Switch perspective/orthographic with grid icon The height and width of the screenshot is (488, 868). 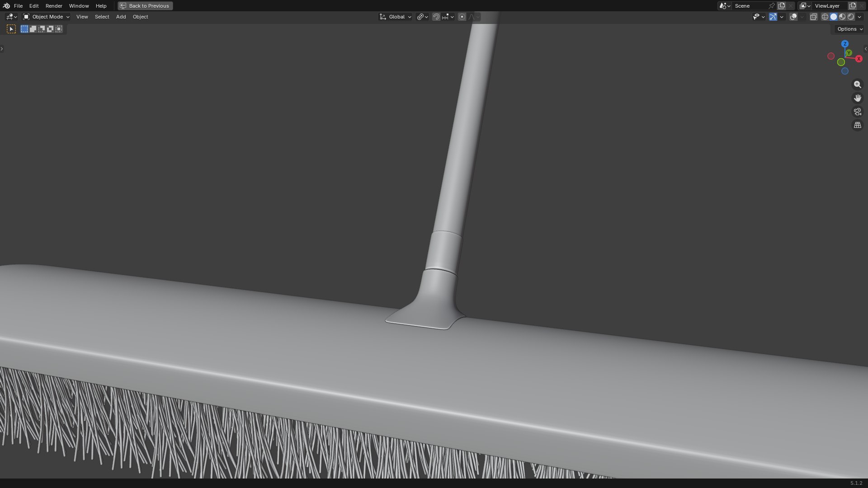pos(858,125)
